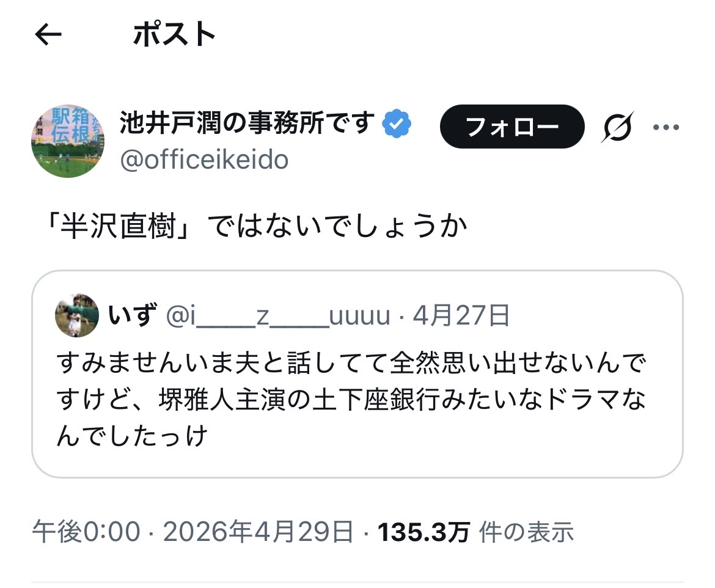This screenshot has width=715, height=588.
Task: Click the いず username in quote
Action: (x=130, y=315)
